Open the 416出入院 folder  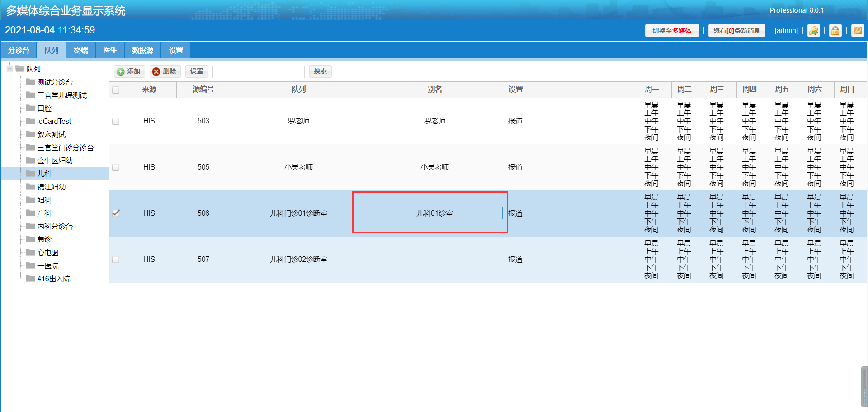[x=53, y=279]
